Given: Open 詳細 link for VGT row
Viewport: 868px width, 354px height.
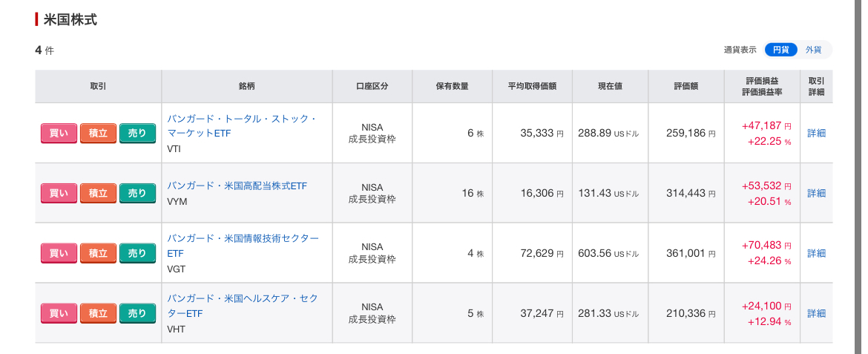Looking at the screenshot, I should pos(816,253).
